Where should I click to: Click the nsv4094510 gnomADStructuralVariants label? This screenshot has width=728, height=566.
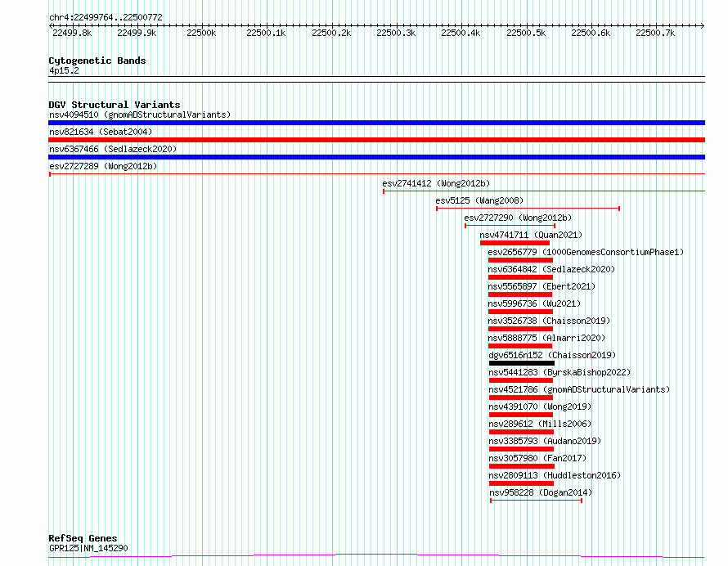(140, 115)
